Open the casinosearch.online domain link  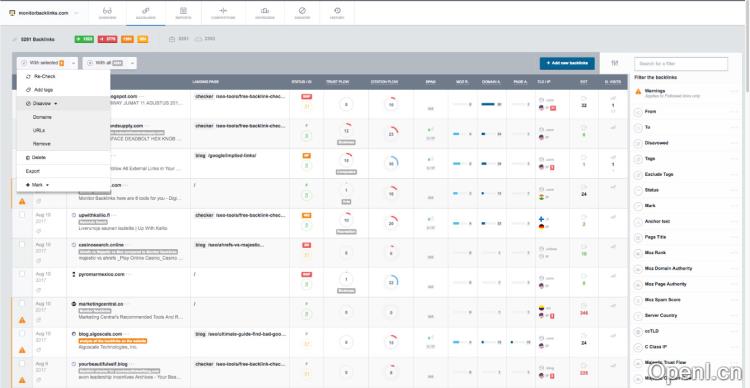[101, 245]
